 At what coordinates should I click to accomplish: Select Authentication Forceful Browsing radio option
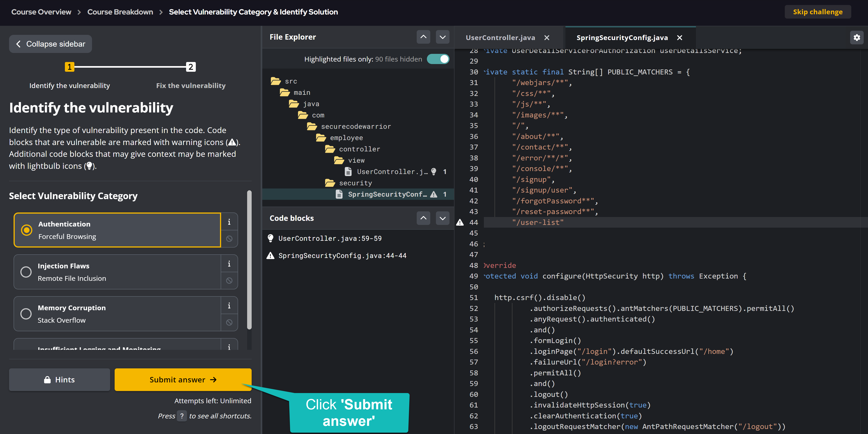pyautogui.click(x=117, y=230)
